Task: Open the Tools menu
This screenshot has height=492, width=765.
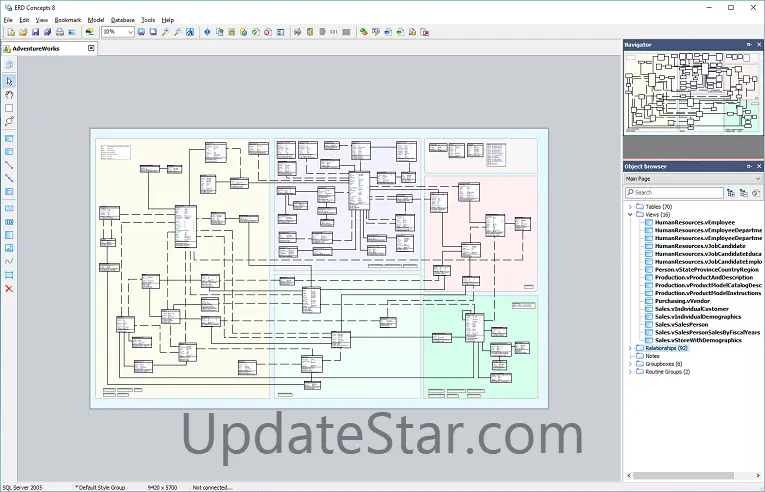Action: coord(148,20)
